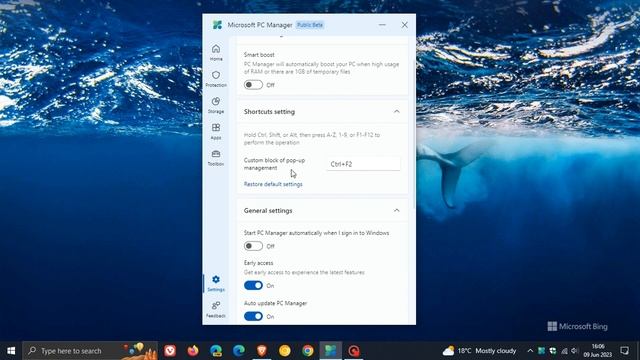Collapse the Shortcuts setting section
The height and width of the screenshot is (360, 640).
[x=396, y=111]
